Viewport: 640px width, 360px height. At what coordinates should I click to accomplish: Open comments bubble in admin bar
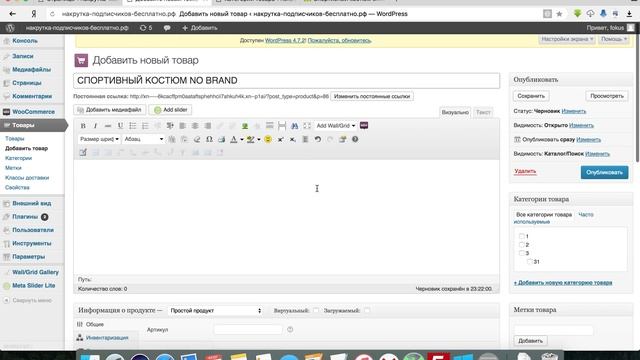[167, 28]
